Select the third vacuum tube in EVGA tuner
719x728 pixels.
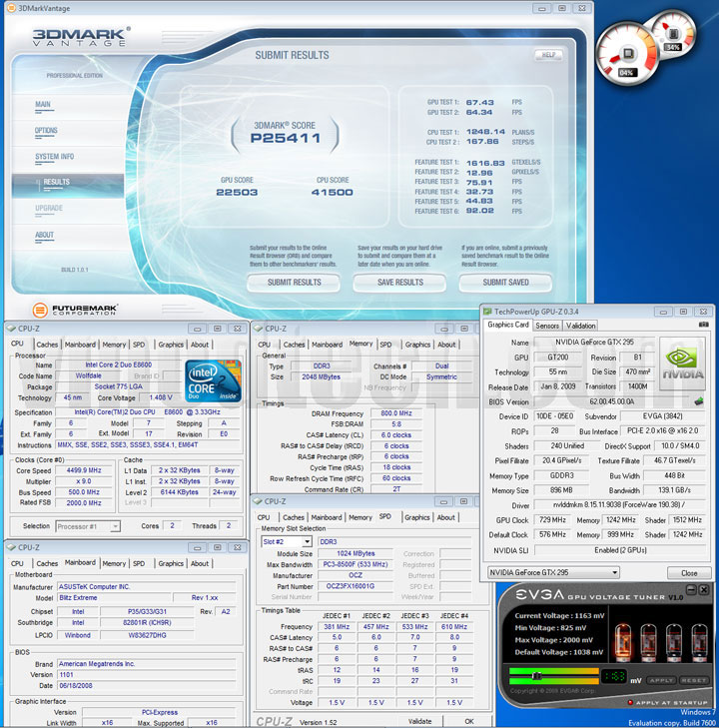[674, 642]
